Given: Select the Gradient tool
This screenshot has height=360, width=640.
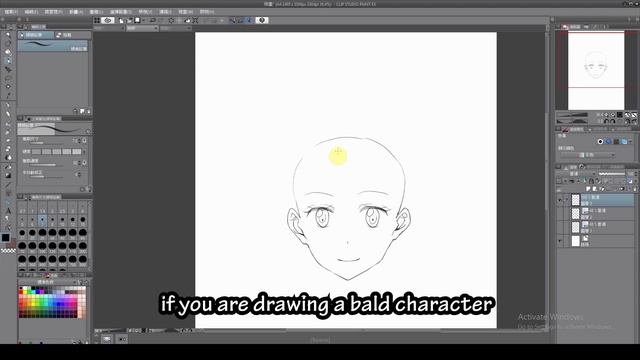Looking at the screenshot, I should pos(8,175).
